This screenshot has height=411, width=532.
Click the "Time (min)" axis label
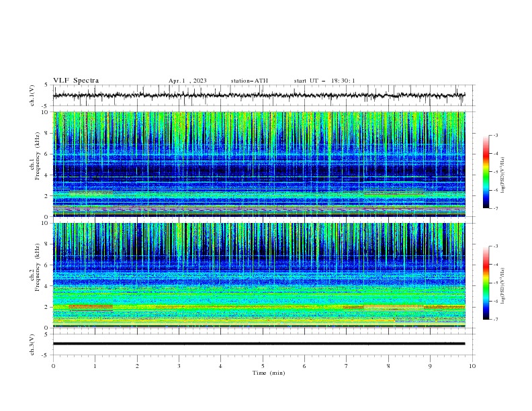[x=269, y=373]
